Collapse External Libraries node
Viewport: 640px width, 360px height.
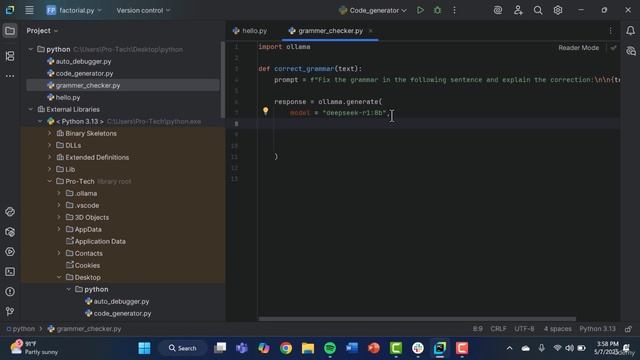click(x=31, y=109)
